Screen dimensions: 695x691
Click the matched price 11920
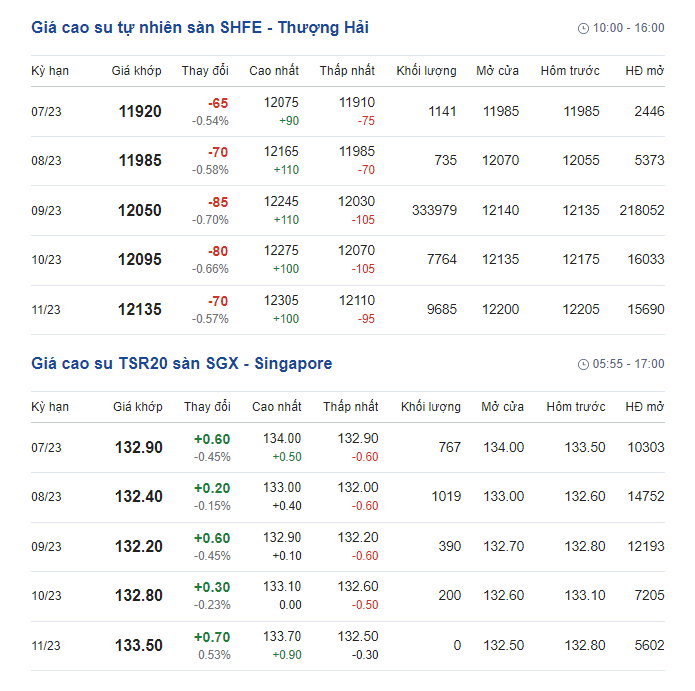139,112
